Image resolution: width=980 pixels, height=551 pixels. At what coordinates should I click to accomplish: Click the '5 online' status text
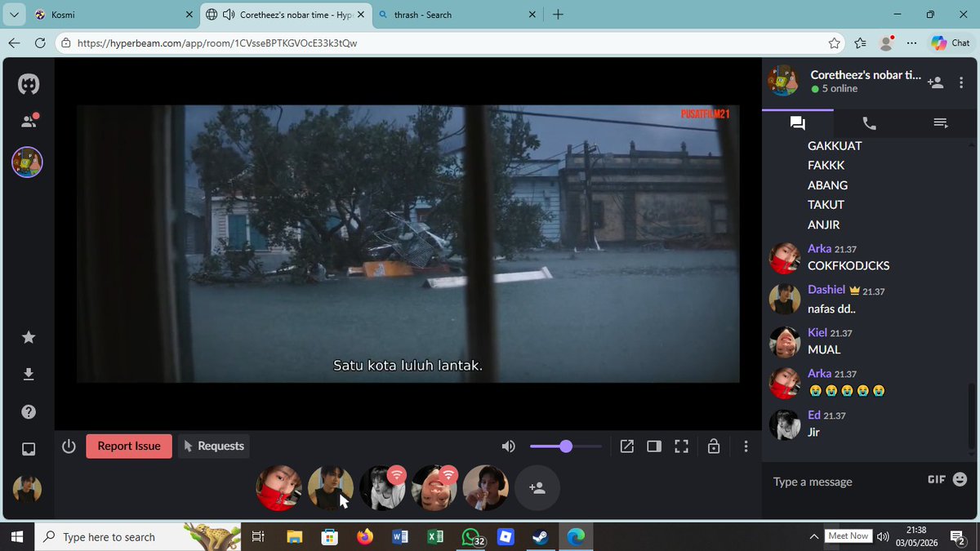coord(840,89)
